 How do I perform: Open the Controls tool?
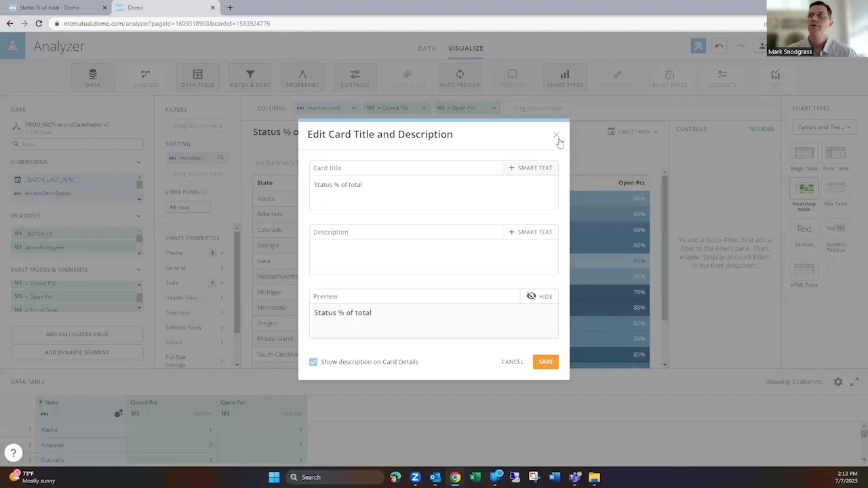click(355, 78)
